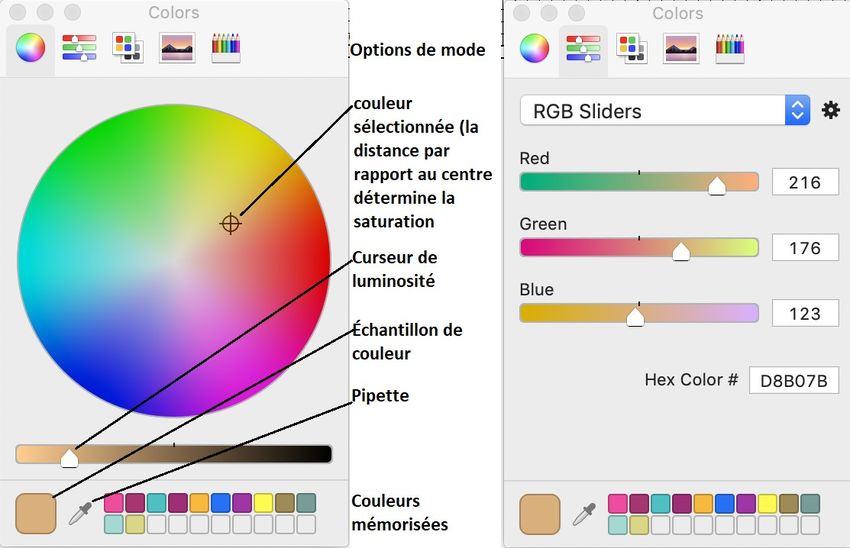850x548 pixels.
Task: Open image palettes tab in right window
Action: coord(681,48)
